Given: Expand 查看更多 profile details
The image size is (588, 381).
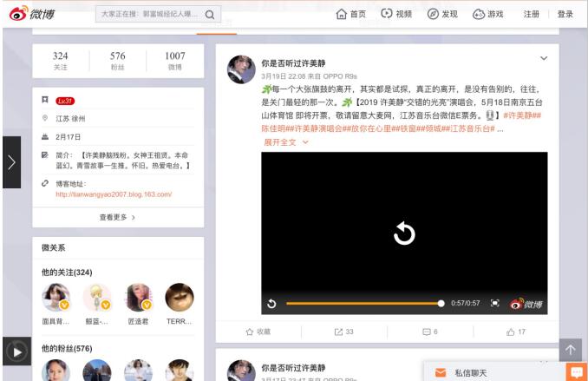Looking at the screenshot, I should (x=118, y=217).
